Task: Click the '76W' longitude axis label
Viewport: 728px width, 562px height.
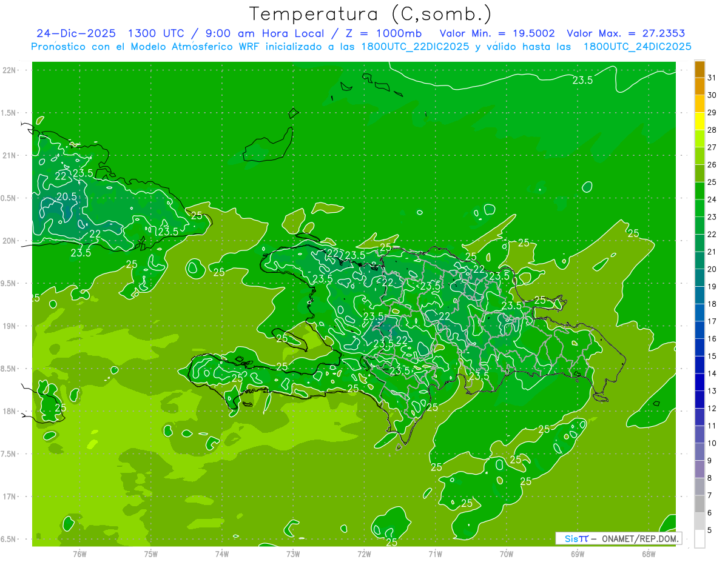Action: 79,554
